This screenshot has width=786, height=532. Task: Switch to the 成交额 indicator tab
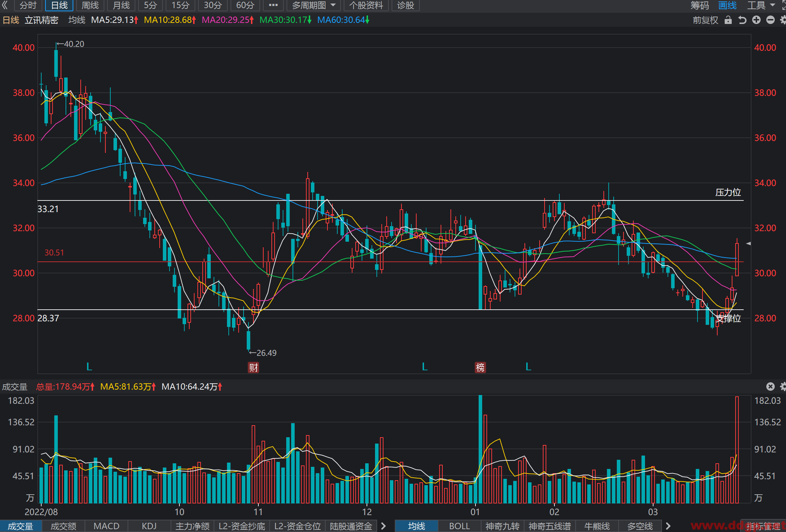[63, 526]
